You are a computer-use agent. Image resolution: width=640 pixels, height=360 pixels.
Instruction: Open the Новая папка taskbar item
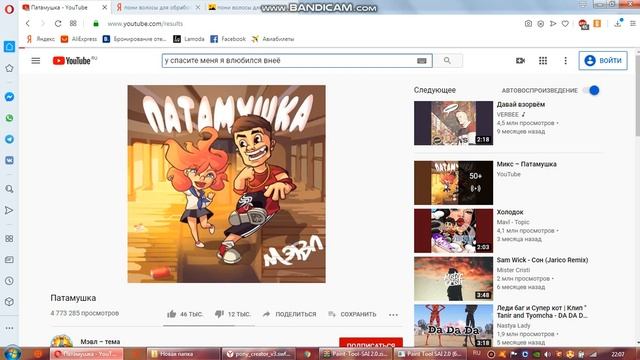(184, 354)
